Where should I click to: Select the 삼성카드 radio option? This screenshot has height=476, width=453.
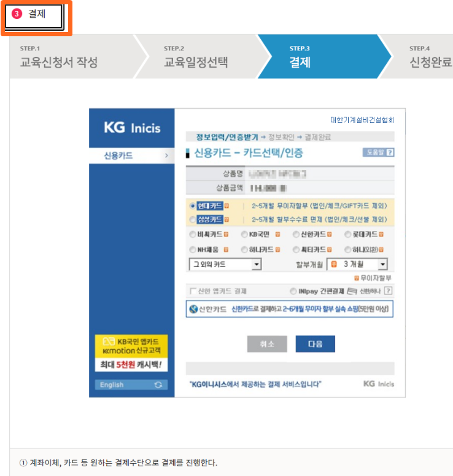(x=192, y=219)
